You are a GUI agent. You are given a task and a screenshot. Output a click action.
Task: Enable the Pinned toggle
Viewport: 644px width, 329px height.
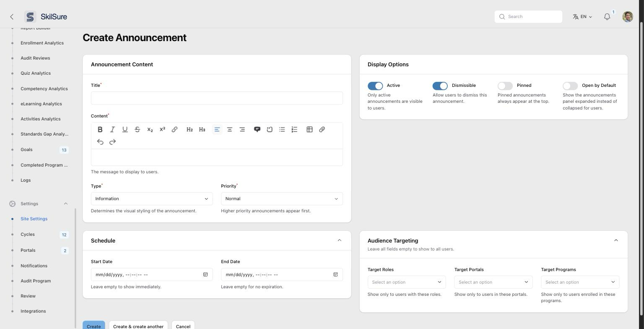(505, 86)
